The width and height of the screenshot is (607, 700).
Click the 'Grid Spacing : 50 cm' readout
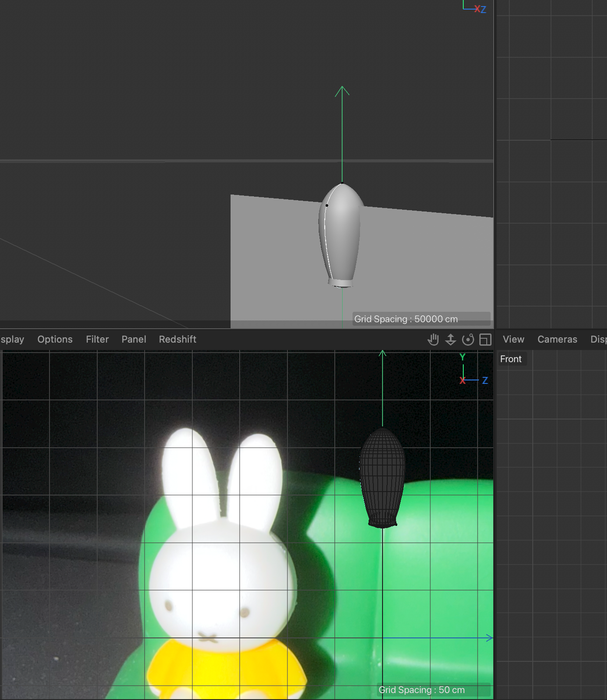tap(422, 690)
